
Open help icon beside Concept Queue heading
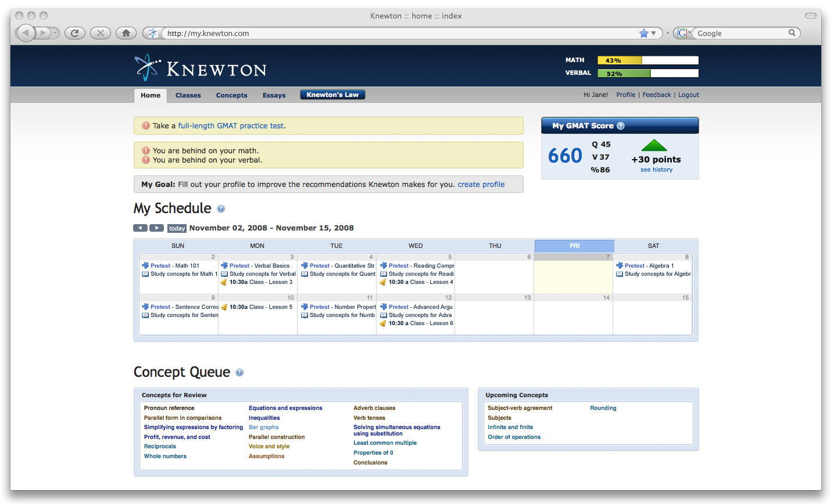click(x=239, y=373)
